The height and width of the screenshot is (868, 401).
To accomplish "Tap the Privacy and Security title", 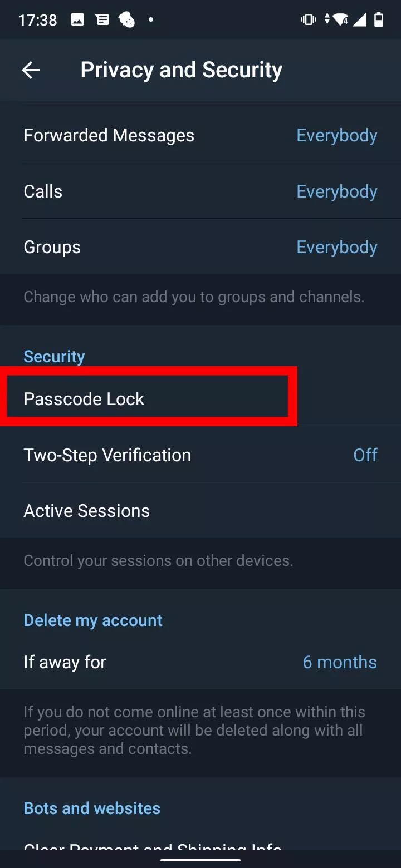I will pyautogui.click(x=182, y=70).
